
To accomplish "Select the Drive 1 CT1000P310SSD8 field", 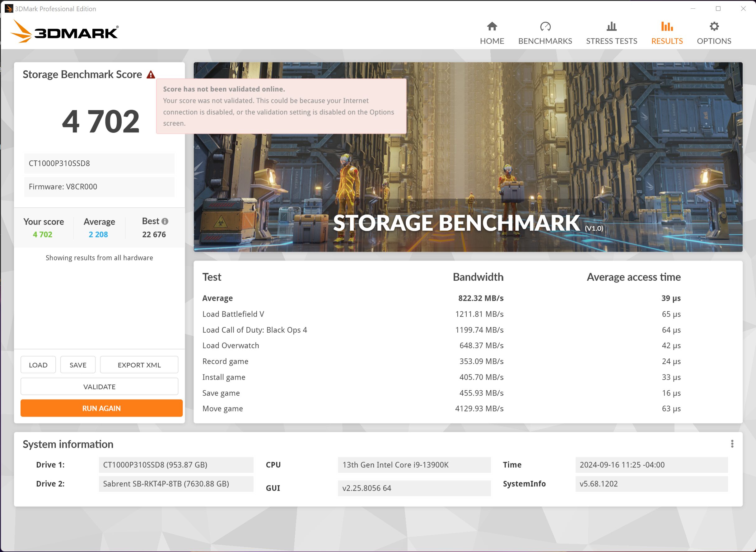I will click(176, 465).
